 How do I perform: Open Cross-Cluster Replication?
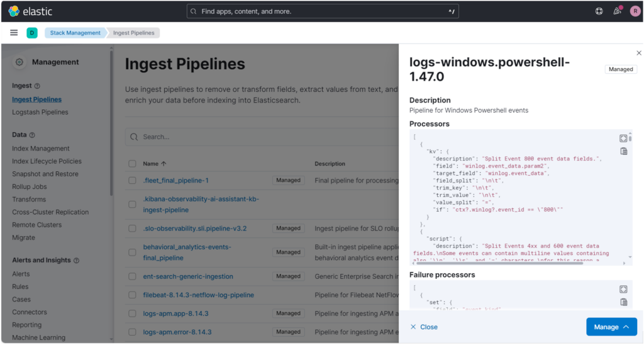(50, 212)
